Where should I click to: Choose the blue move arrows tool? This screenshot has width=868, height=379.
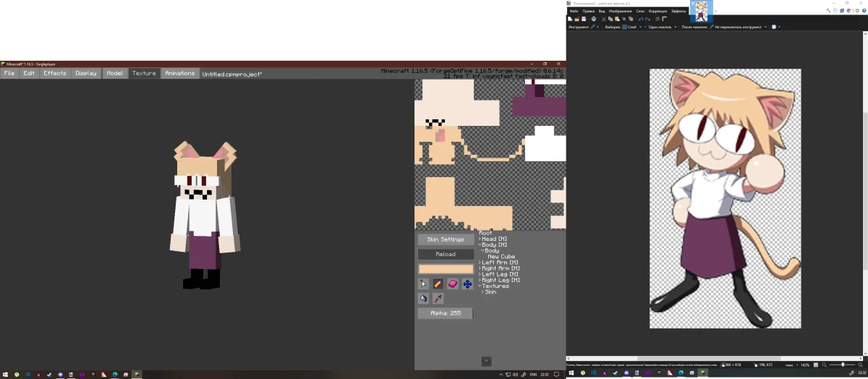pyautogui.click(x=467, y=284)
